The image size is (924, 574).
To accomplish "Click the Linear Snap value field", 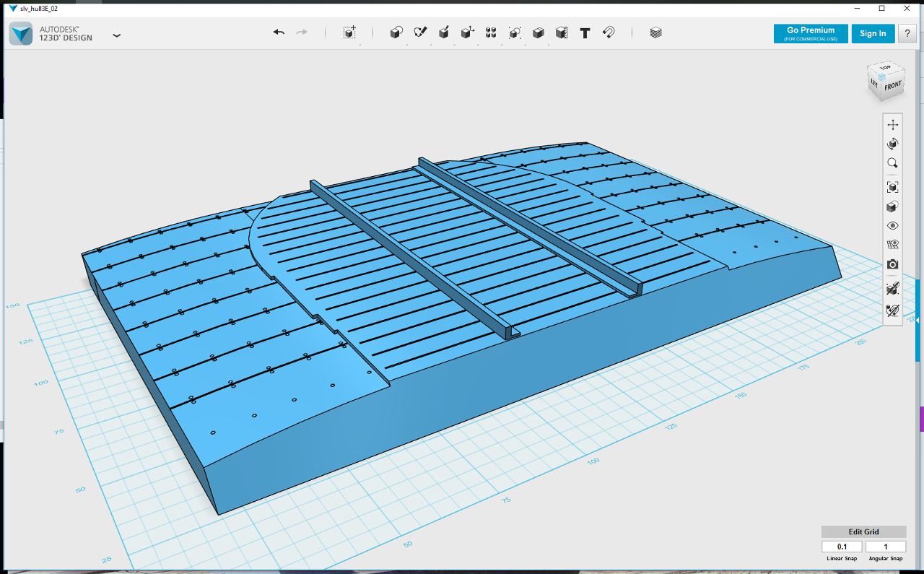I will coord(842,547).
